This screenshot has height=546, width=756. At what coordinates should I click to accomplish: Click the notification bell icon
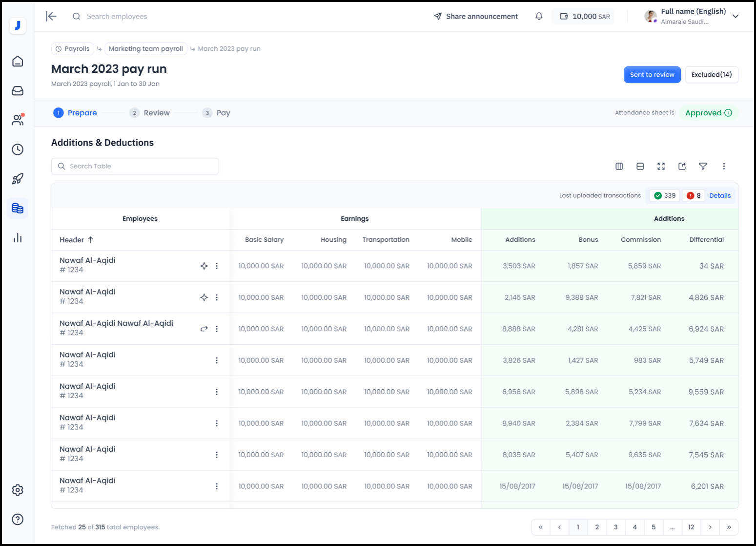tap(539, 16)
